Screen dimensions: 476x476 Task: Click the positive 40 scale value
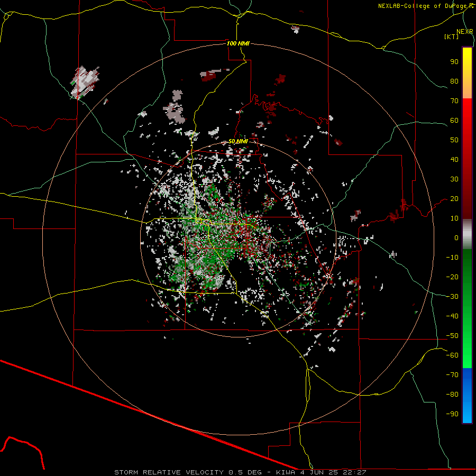(x=454, y=160)
